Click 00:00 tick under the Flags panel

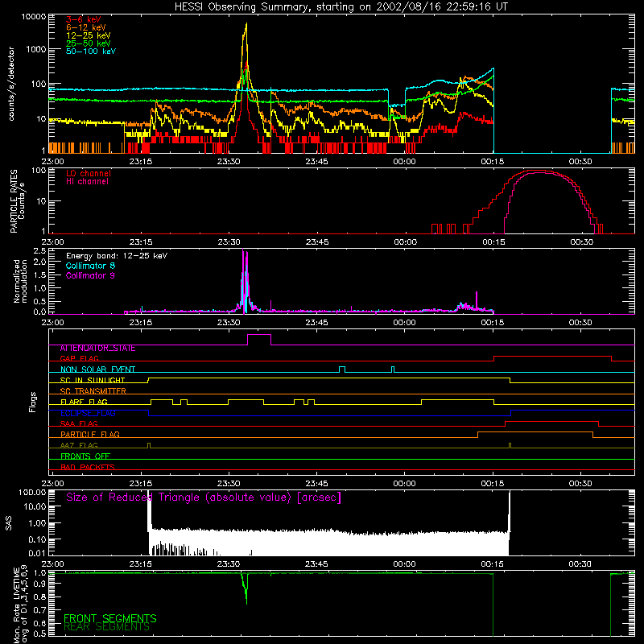(405, 484)
